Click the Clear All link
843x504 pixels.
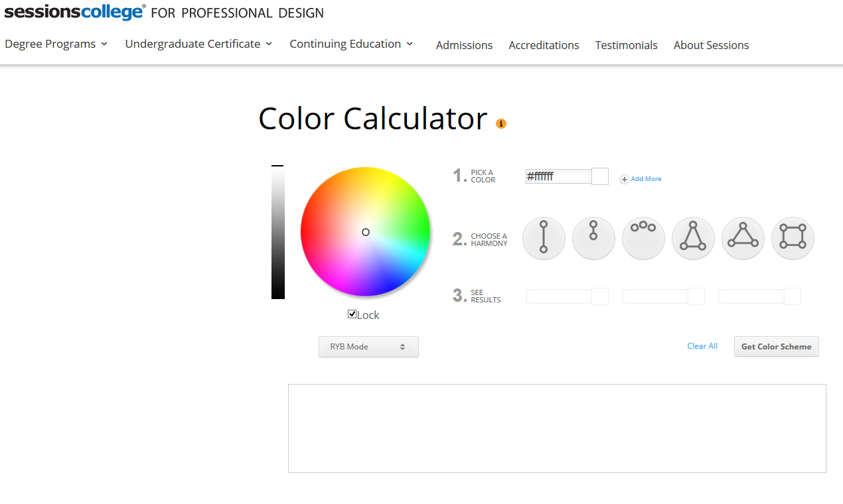702,346
